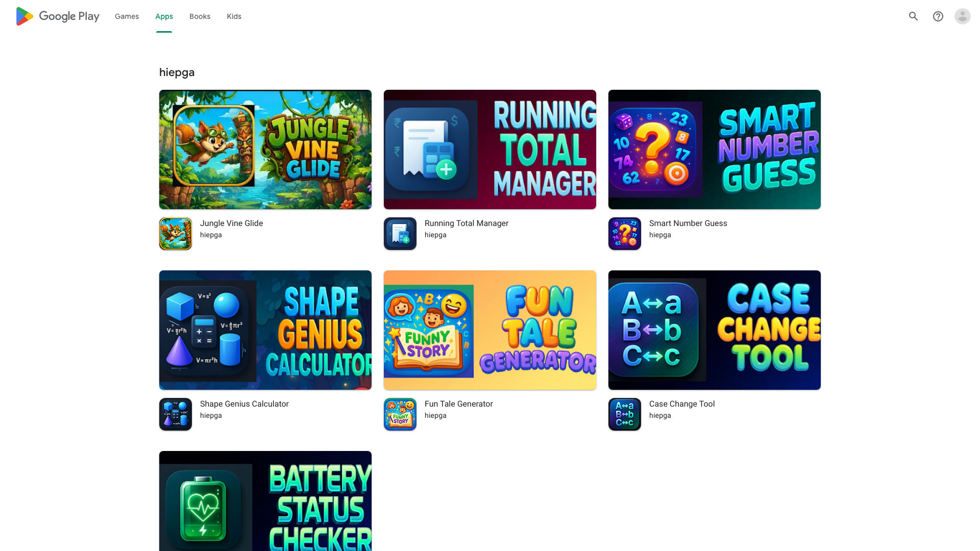The image size is (980, 551).
Task: Click the Fun Tale Generator app icon
Action: click(400, 414)
